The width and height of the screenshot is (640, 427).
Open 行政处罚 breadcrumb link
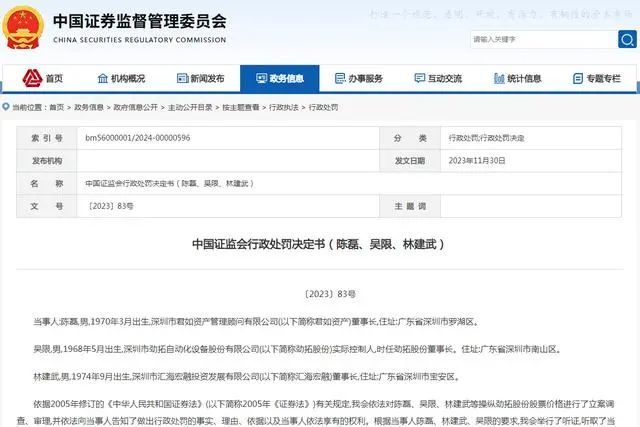point(323,107)
